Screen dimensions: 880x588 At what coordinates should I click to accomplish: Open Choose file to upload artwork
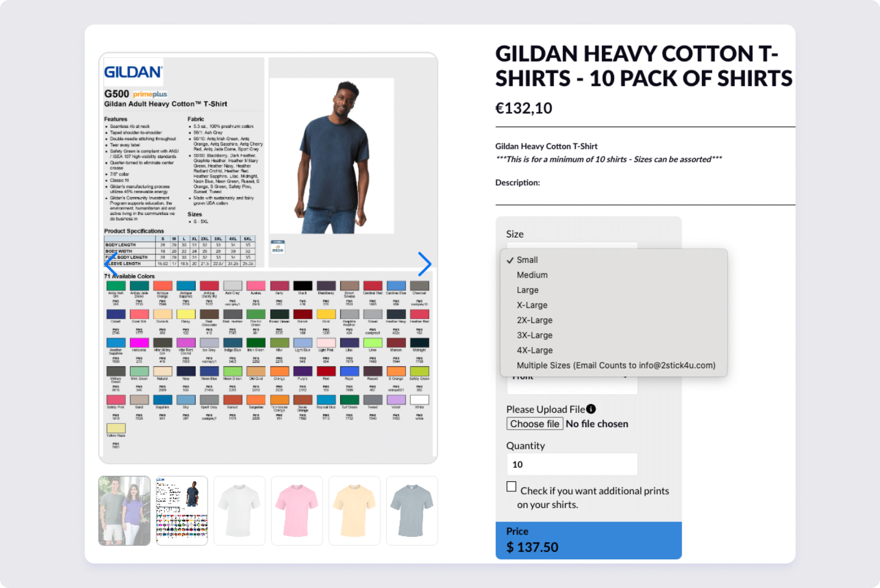535,423
